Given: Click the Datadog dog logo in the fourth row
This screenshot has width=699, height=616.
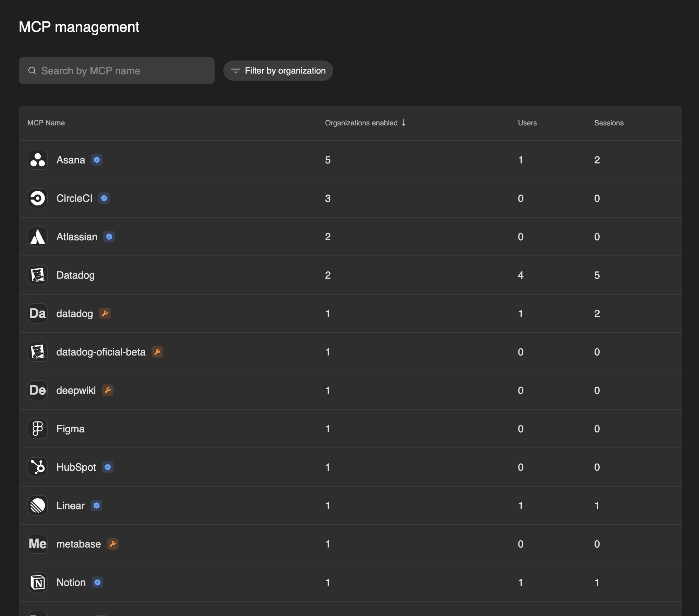Looking at the screenshot, I should point(38,275).
